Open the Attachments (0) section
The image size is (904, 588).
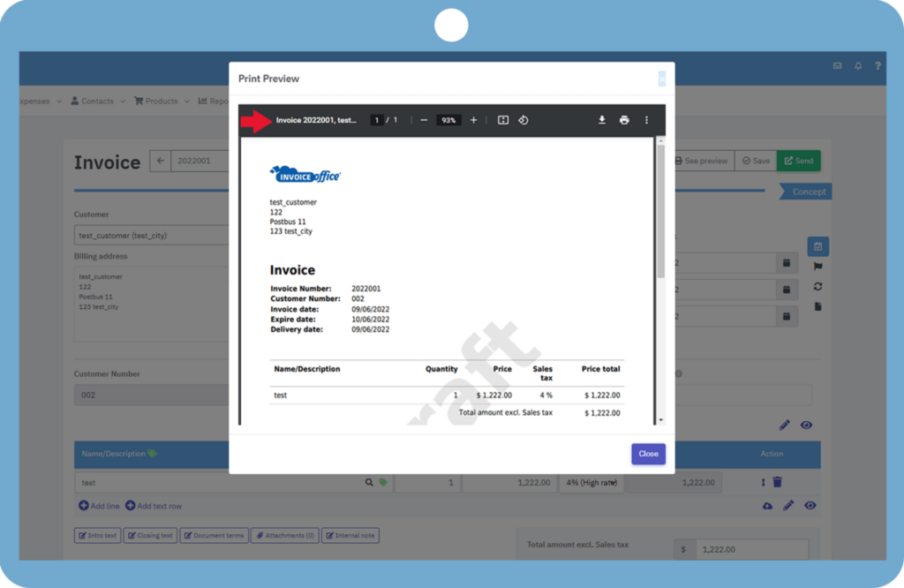point(283,535)
